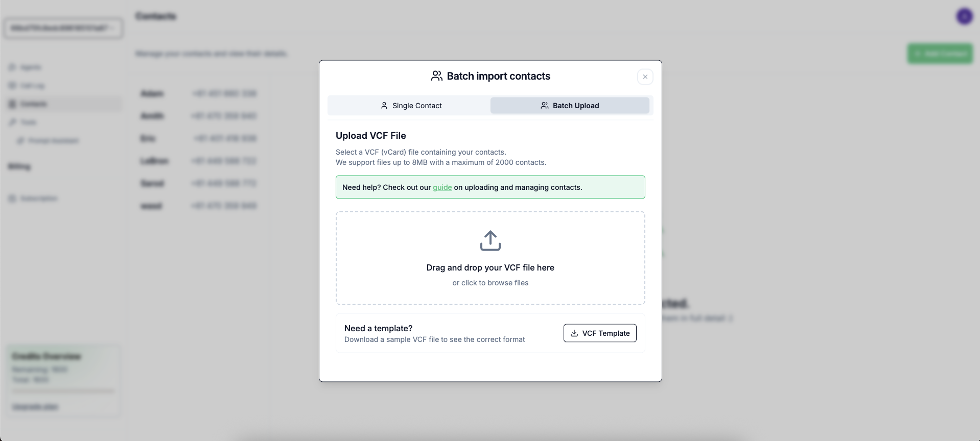Click the people icon beside Batch Upload
This screenshot has height=441, width=980.
pos(544,106)
